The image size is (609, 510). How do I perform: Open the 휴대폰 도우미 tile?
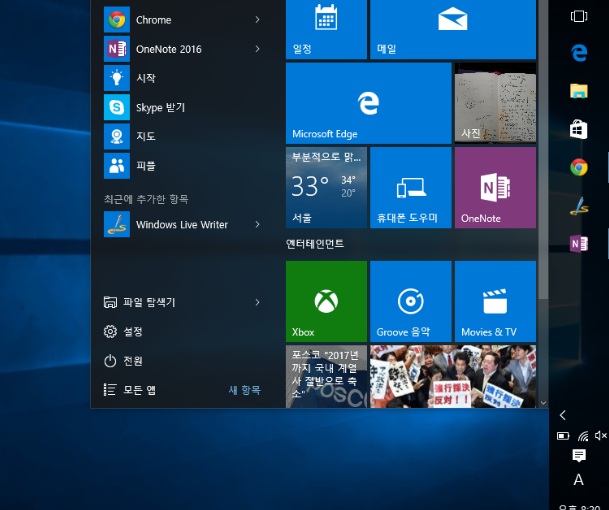tap(411, 187)
